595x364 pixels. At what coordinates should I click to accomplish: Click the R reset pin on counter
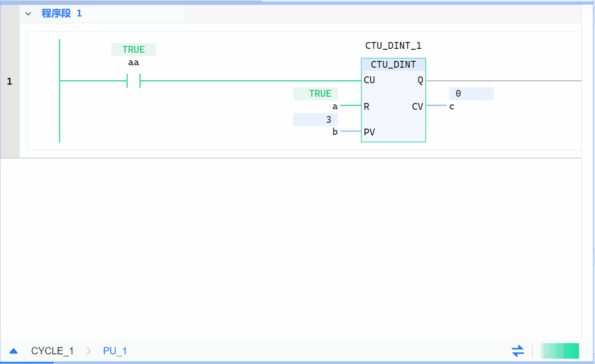[x=367, y=106]
